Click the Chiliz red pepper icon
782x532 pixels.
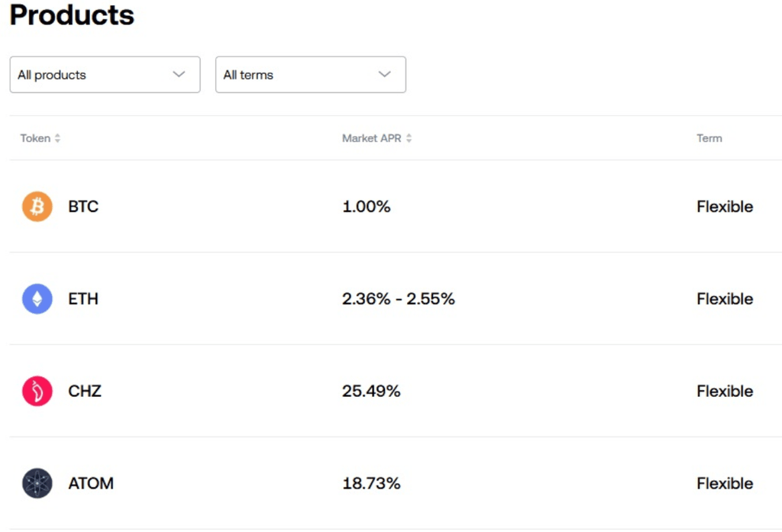pos(37,392)
